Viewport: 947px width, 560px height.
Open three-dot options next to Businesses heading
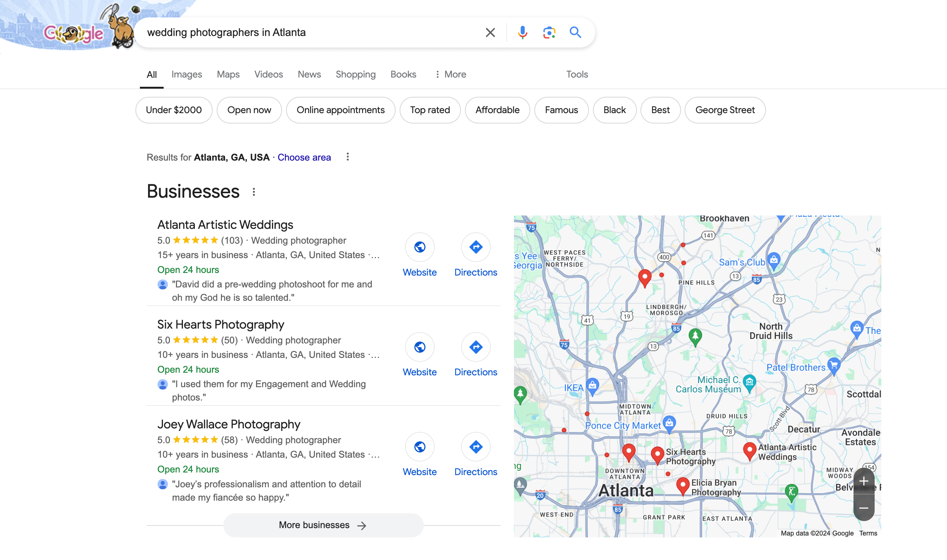[254, 192]
